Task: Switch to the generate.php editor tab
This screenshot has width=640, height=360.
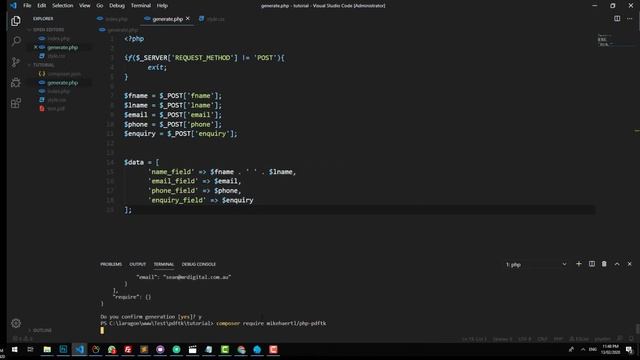Action: click(167, 19)
